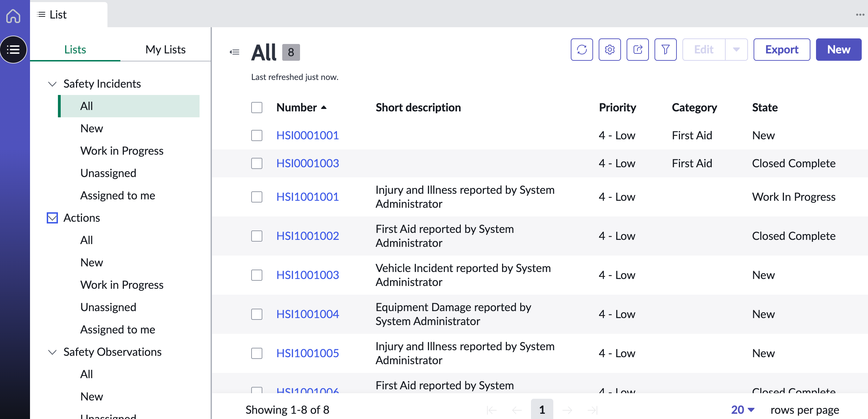Select All under Actions
The width and height of the screenshot is (868, 419).
[87, 240]
